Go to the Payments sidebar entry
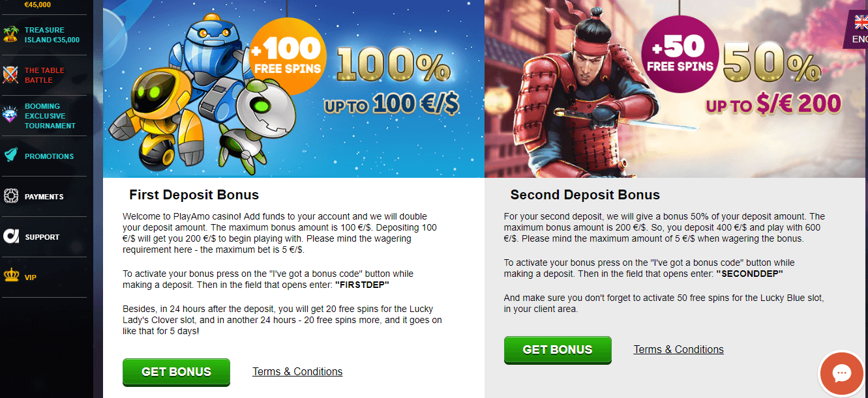868x398 pixels. (43, 196)
